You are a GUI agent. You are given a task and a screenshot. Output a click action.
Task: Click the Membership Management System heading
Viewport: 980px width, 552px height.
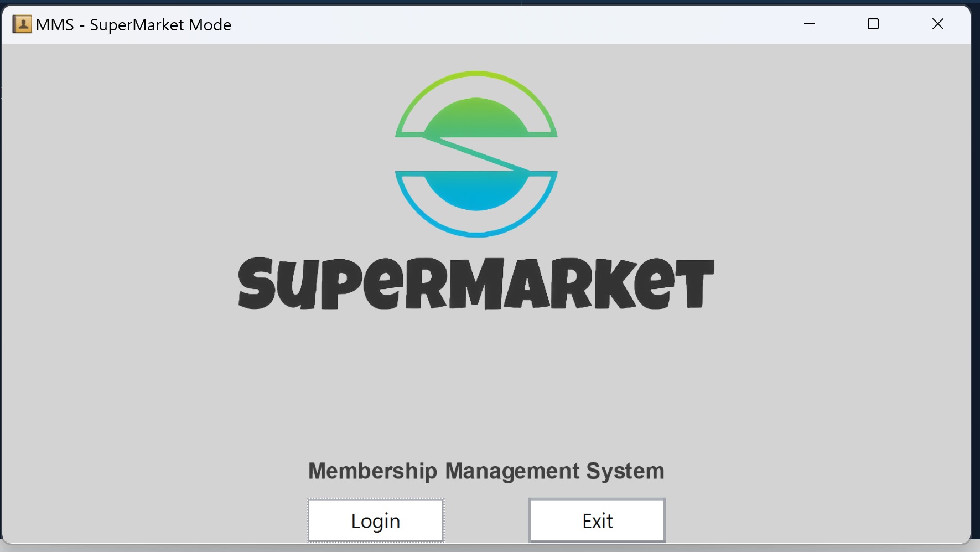pos(486,471)
